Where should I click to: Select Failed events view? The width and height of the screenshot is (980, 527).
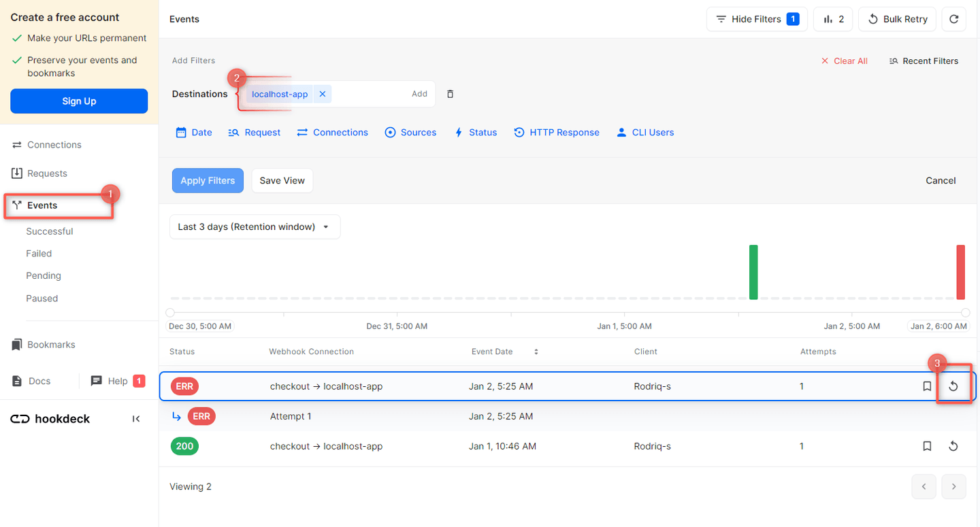[39, 253]
